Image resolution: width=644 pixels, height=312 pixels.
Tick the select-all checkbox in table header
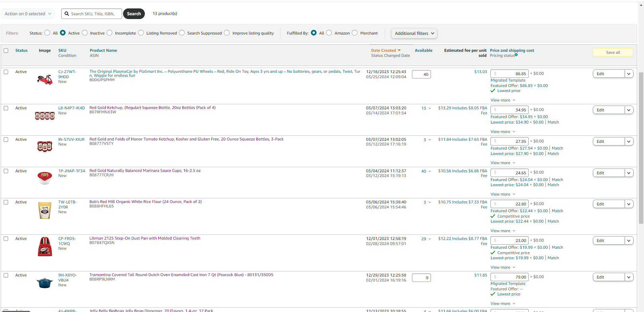coord(6,50)
